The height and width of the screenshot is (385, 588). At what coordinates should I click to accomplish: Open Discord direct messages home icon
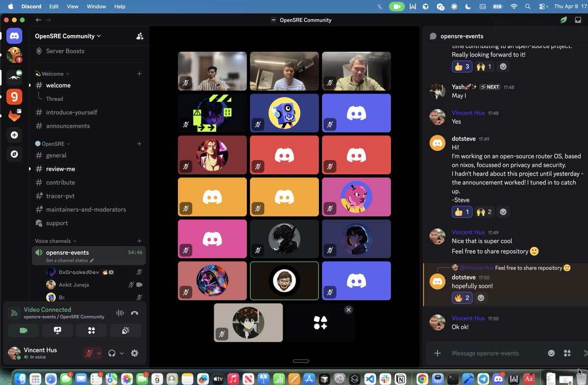pos(14,35)
